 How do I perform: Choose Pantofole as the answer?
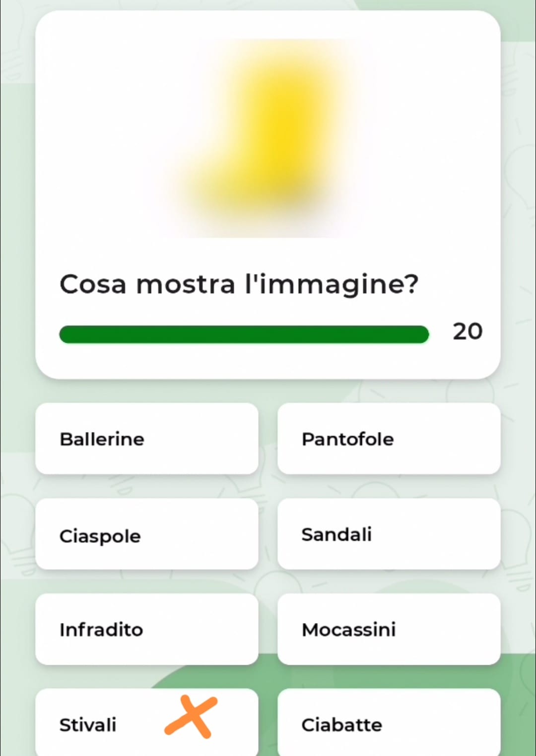coord(389,439)
